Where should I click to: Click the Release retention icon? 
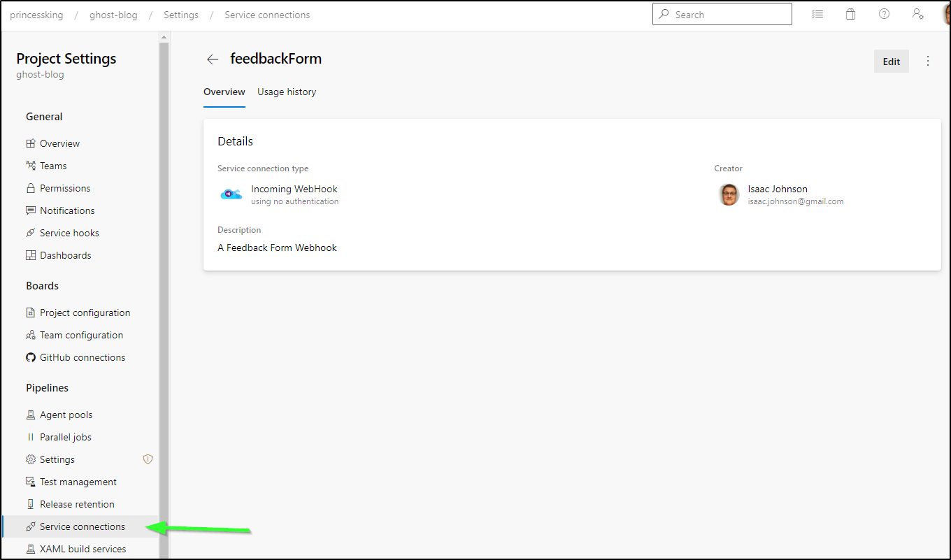(x=31, y=504)
